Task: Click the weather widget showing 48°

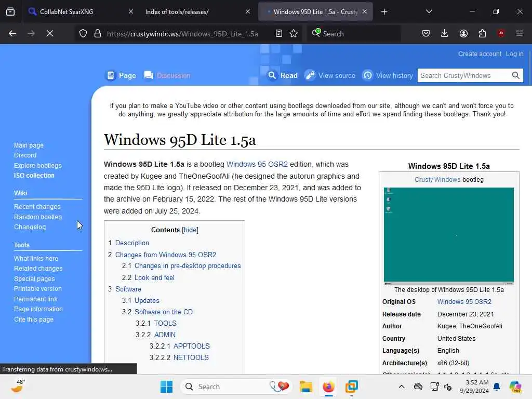Action: 17,386
